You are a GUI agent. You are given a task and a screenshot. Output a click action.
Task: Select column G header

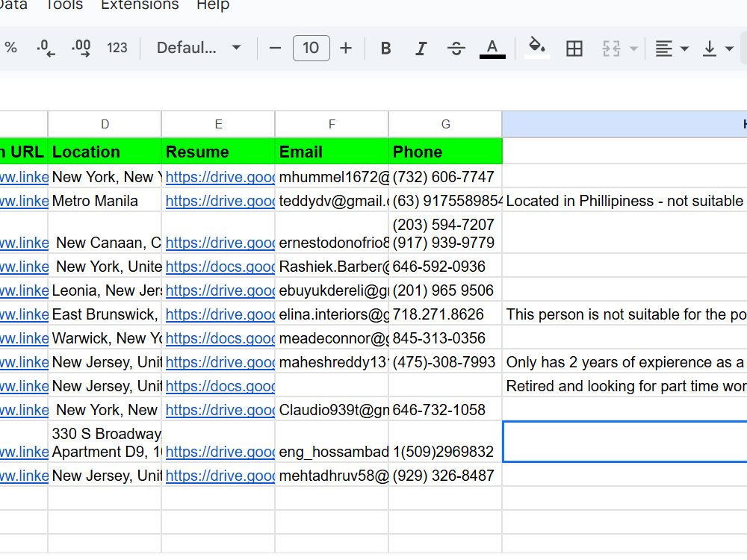(445, 124)
